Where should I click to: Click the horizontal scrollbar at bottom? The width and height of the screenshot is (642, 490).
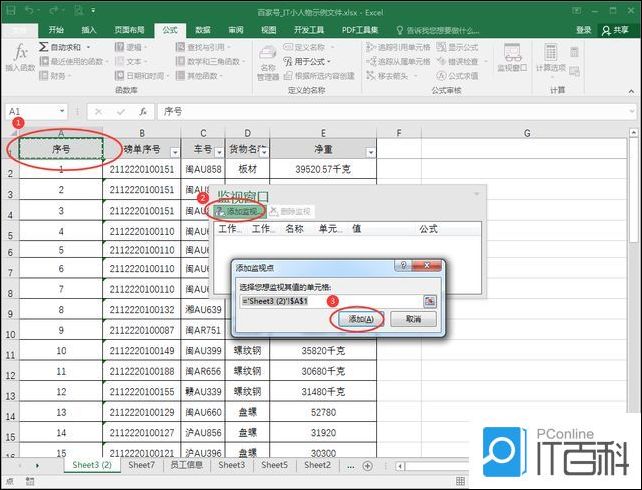(430, 466)
